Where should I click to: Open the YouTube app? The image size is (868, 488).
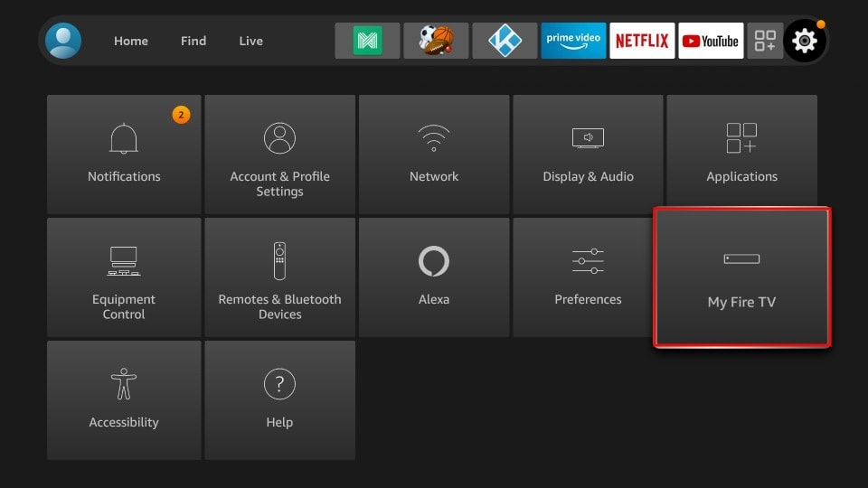711,41
